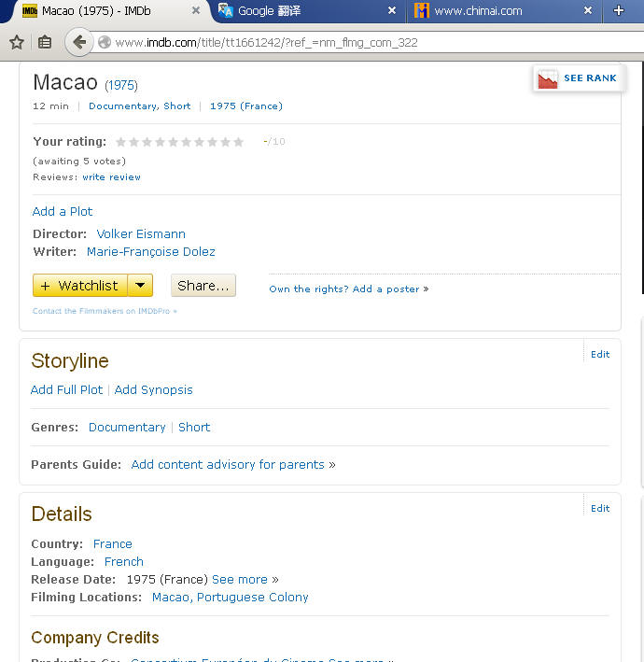Click Edit in the Storyline section
The height and width of the screenshot is (662, 644).
click(x=600, y=354)
